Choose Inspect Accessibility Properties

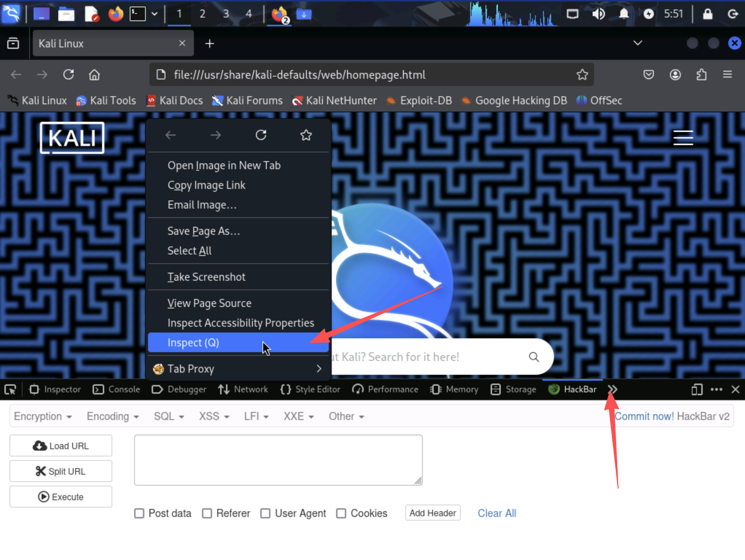pyautogui.click(x=238, y=323)
